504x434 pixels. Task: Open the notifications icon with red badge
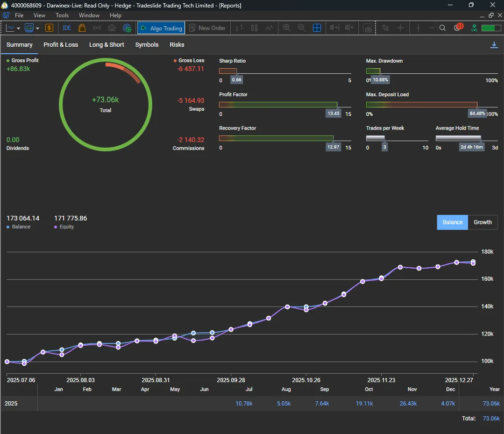(457, 28)
